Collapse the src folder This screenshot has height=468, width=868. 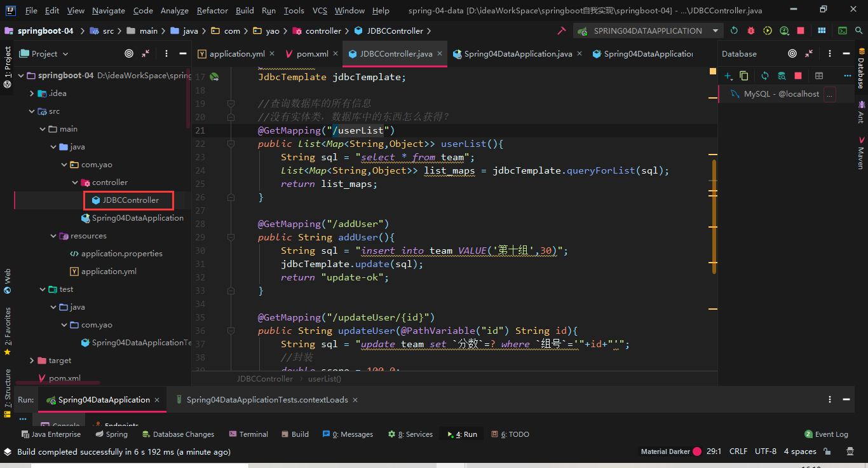pos(32,111)
